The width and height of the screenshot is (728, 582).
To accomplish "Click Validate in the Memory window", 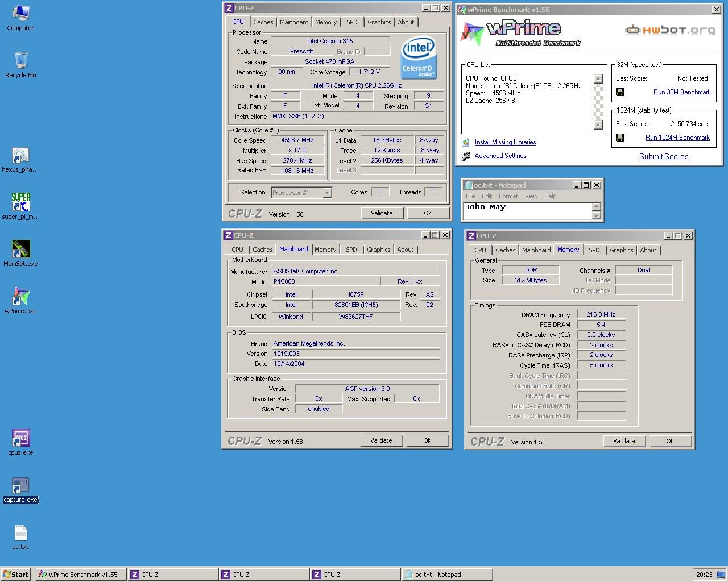I will (624, 441).
